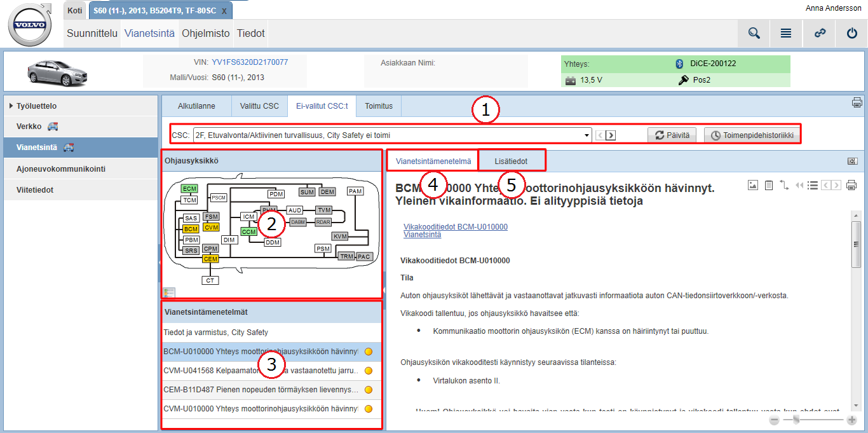Image resolution: width=868 pixels, height=433 pixels.
Task: Select the PAM control unit in diagram
Action: tap(355, 191)
